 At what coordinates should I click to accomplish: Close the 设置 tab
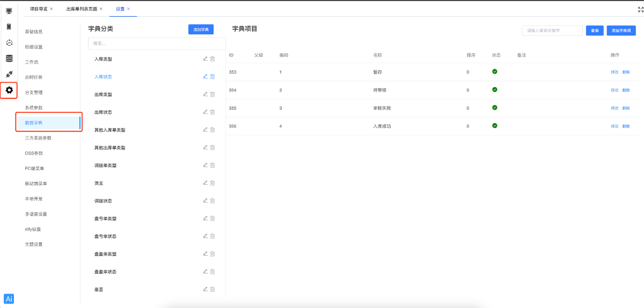click(x=129, y=9)
